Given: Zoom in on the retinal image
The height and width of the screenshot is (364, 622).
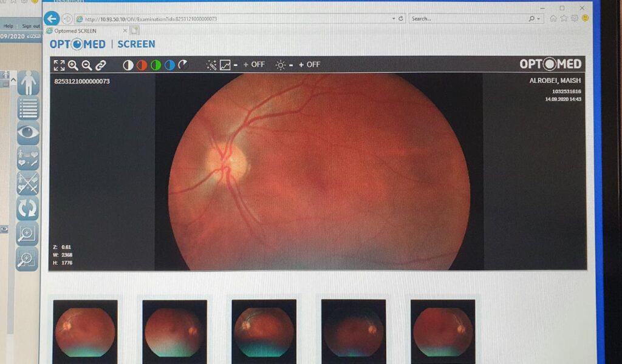Looking at the screenshot, I should pos(73,65).
